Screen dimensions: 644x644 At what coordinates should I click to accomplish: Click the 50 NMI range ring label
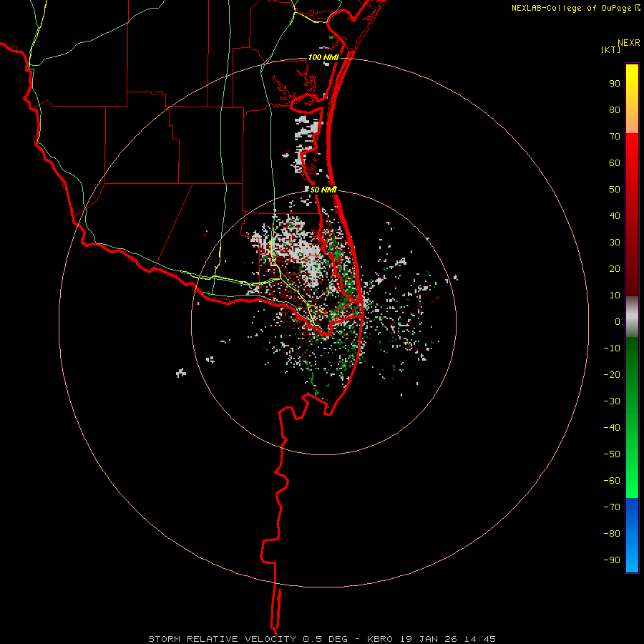pos(323,190)
